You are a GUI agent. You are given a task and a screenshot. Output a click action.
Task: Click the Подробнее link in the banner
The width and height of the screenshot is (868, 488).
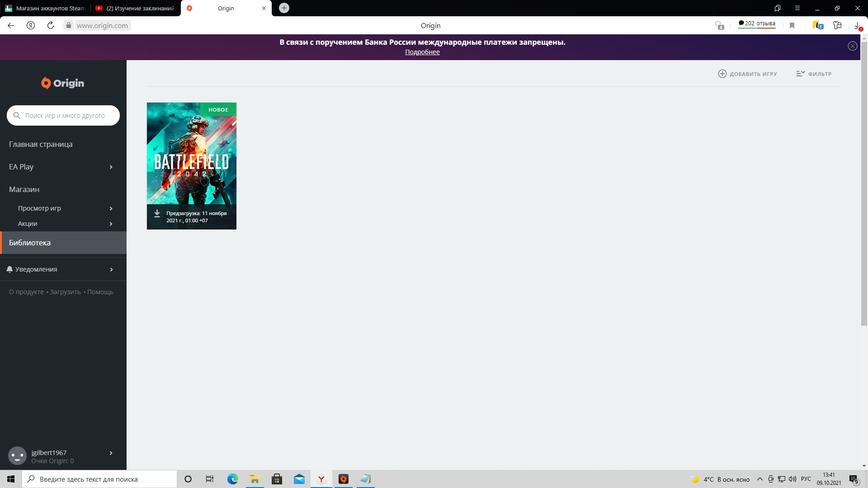[422, 52]
